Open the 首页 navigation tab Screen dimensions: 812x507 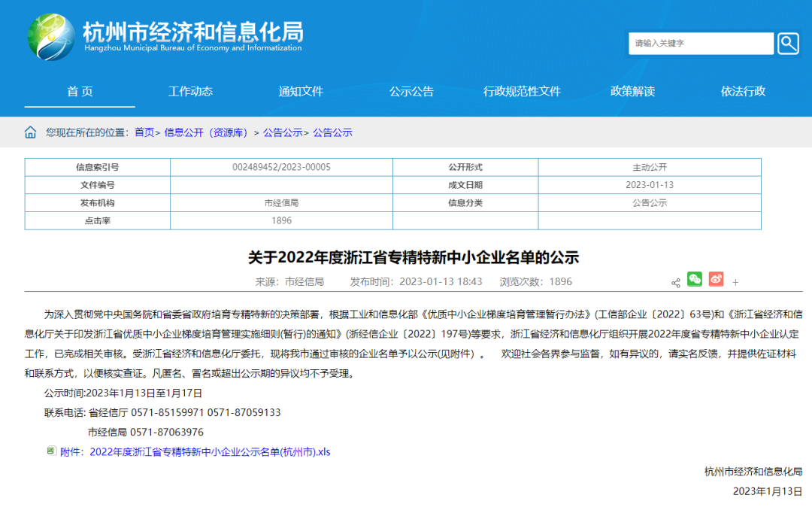click(x=80, y=91)
